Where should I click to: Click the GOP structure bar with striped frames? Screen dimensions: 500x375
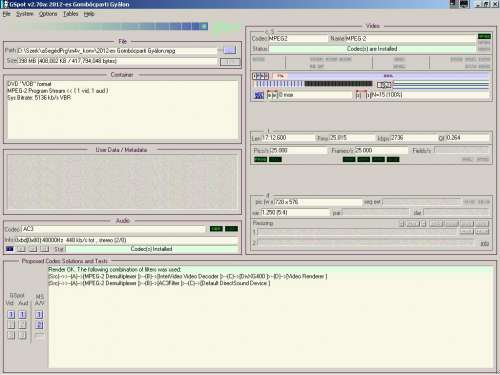pyautogui.click(x=313, y=84)
